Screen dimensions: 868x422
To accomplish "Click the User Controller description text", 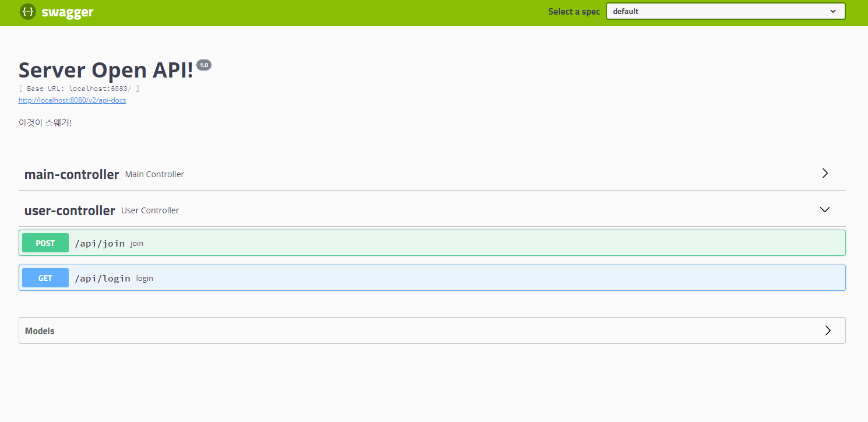I will click(x=150, y=210).
